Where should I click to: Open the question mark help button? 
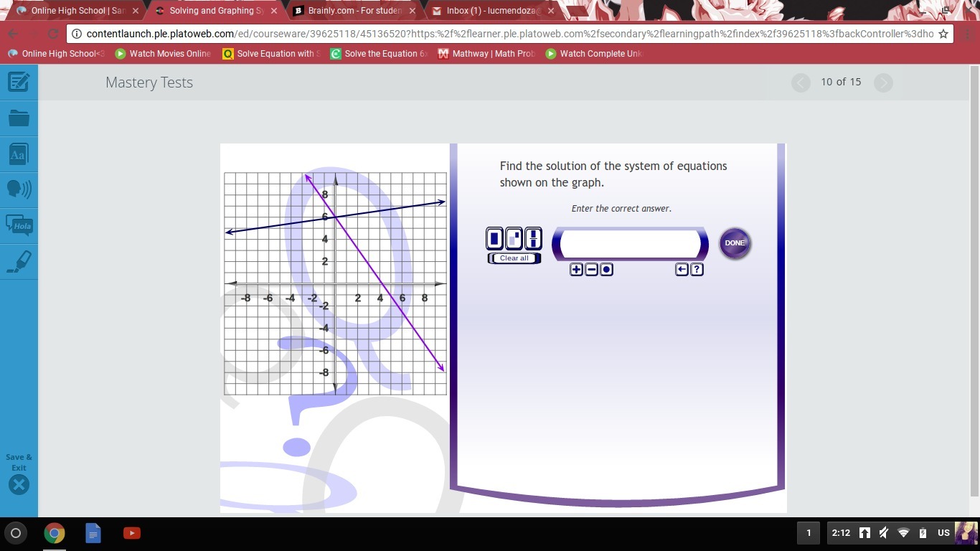click(697, 270)
